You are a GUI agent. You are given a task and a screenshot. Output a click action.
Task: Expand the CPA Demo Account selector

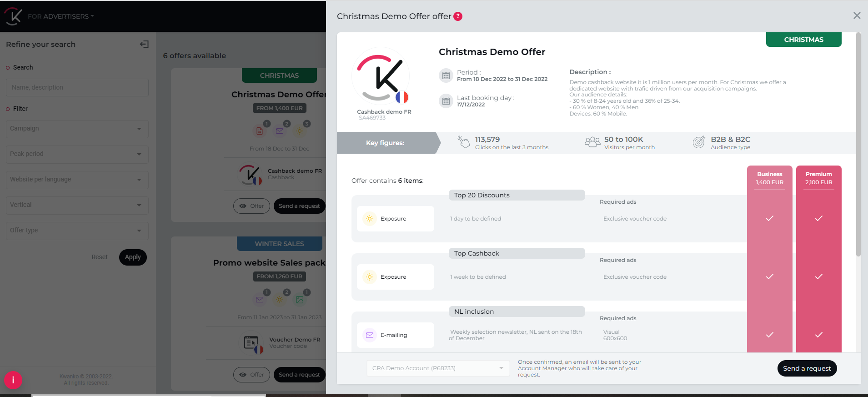(437, 368)
